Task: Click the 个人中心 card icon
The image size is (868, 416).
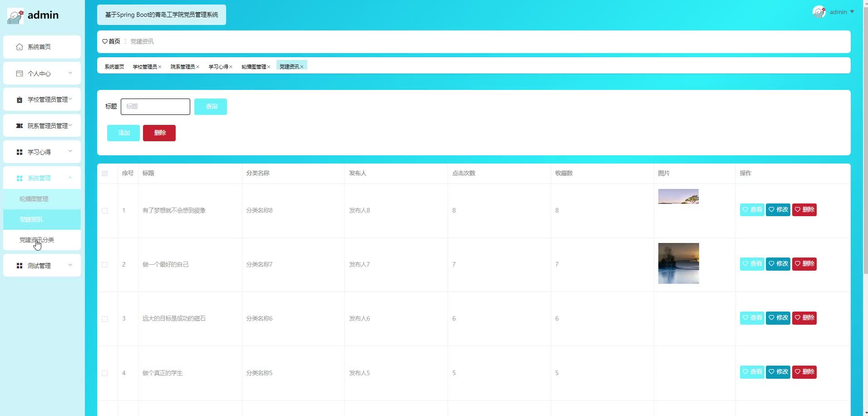Action: 20,74
